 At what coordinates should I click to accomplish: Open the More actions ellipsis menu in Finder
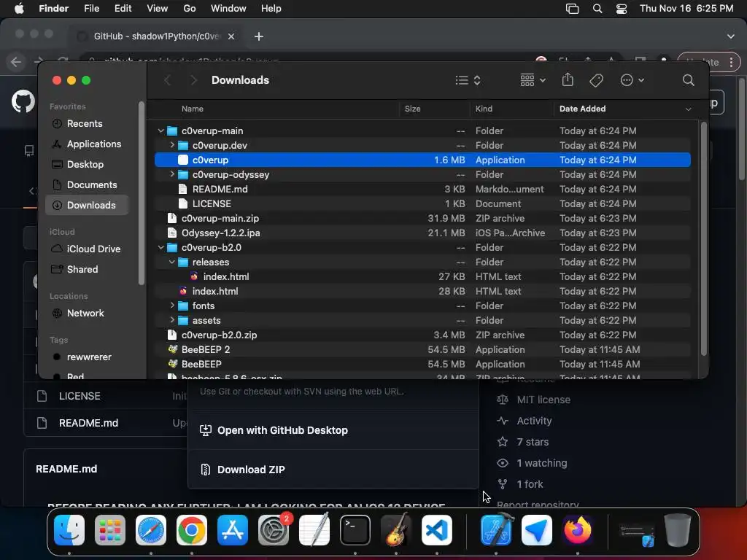[632, 80]
